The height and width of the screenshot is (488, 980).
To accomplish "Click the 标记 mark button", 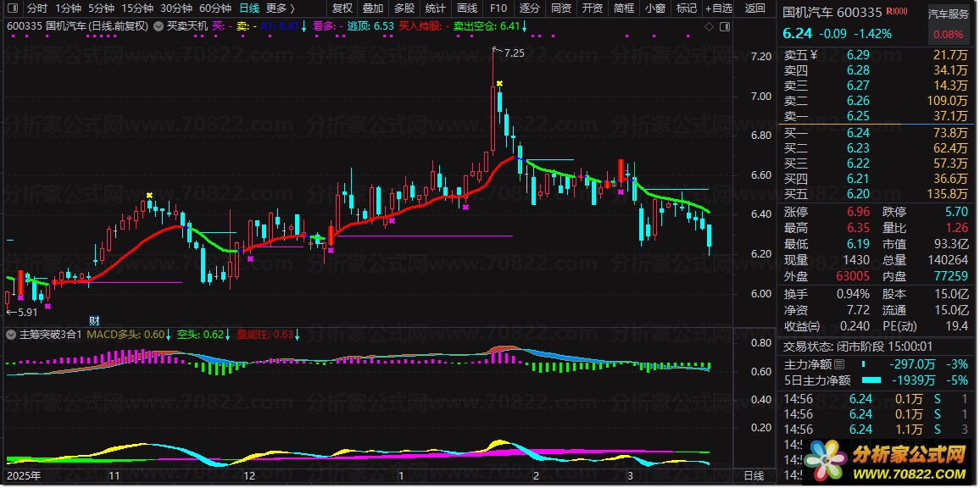I will pos(686,8).
